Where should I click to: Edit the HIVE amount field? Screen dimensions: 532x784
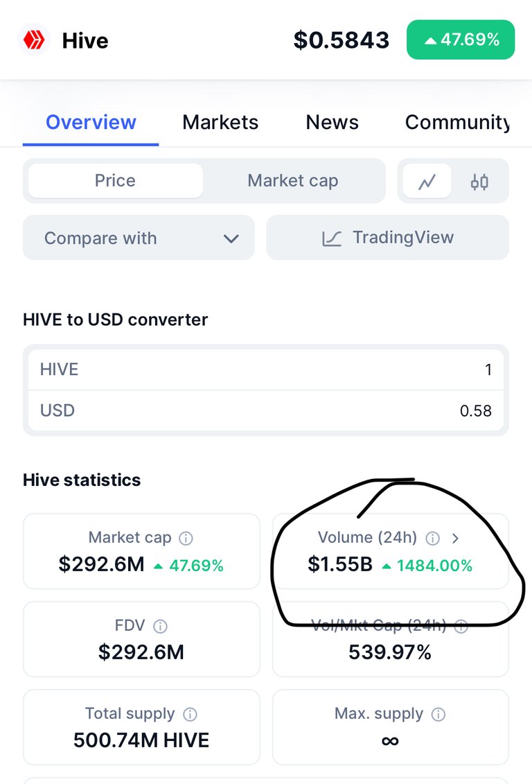click(x=266, y=369)
